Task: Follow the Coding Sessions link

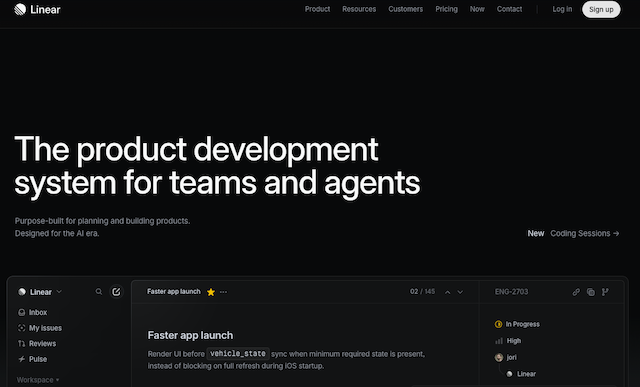Action: pyautogui.click(x=585, y=234)
